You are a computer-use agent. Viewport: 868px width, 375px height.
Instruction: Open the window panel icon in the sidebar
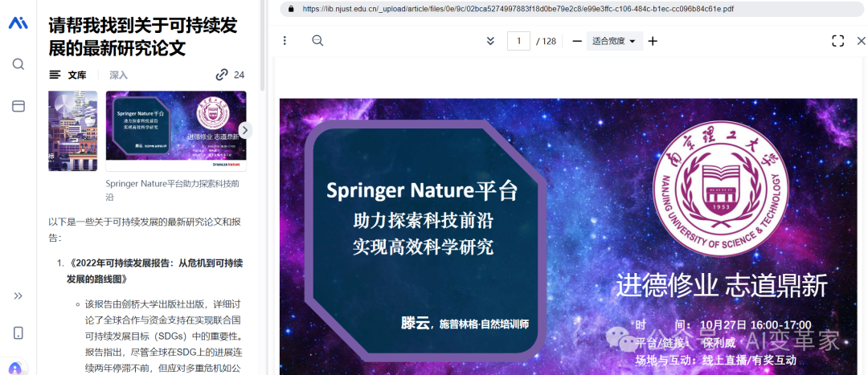[18, 106]
